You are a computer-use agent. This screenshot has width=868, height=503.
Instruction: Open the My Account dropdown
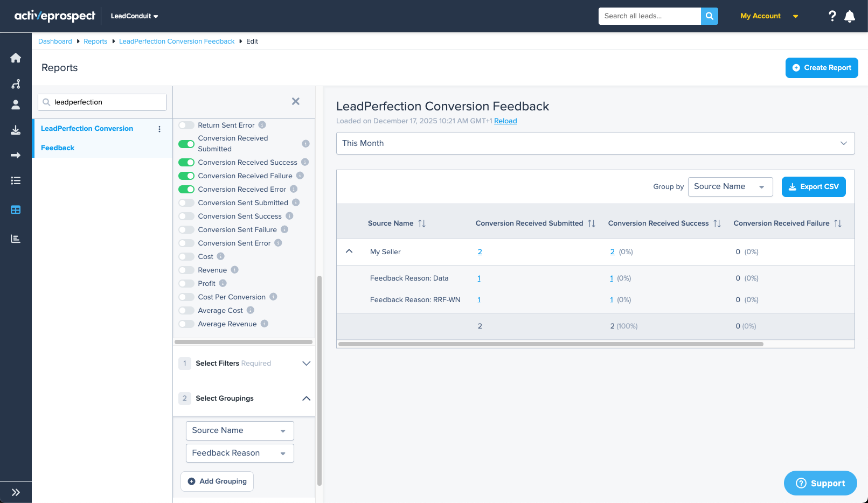[769, 16]
